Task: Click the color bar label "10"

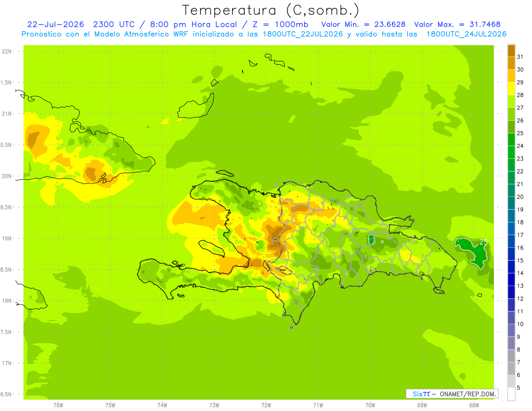Action: [x=520, y=324]
